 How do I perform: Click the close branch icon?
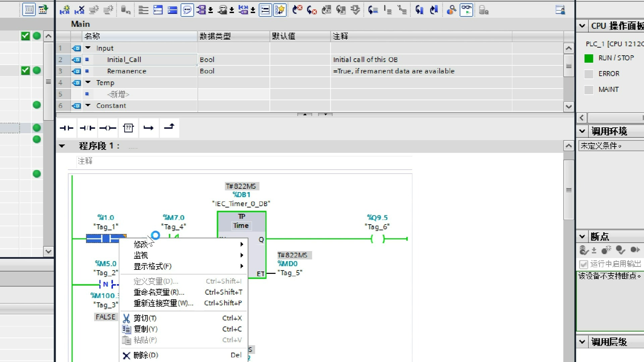[x=169, y=128]
